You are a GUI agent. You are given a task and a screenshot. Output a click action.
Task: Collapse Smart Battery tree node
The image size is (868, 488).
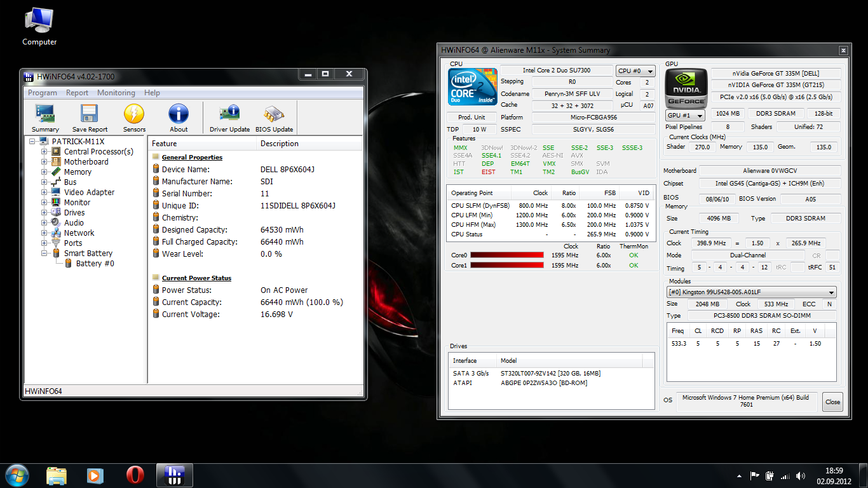click(x=44, y=254)
